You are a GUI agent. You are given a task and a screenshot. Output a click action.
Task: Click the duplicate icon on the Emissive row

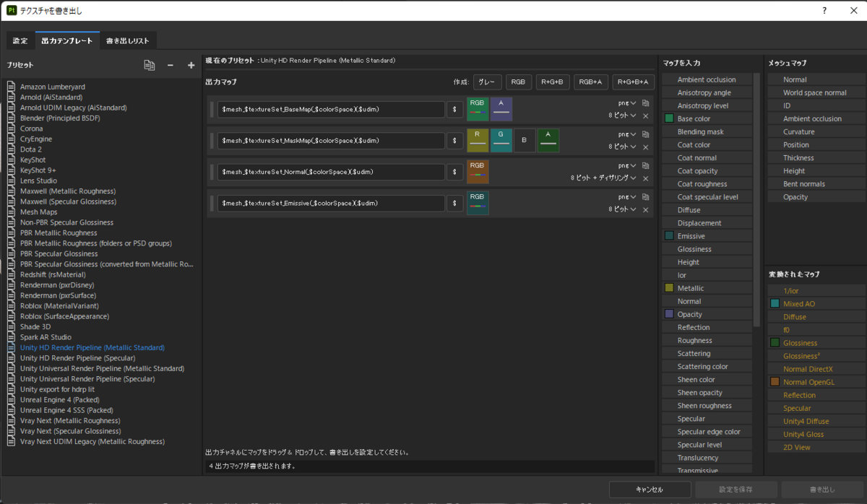tap(645, 196)
